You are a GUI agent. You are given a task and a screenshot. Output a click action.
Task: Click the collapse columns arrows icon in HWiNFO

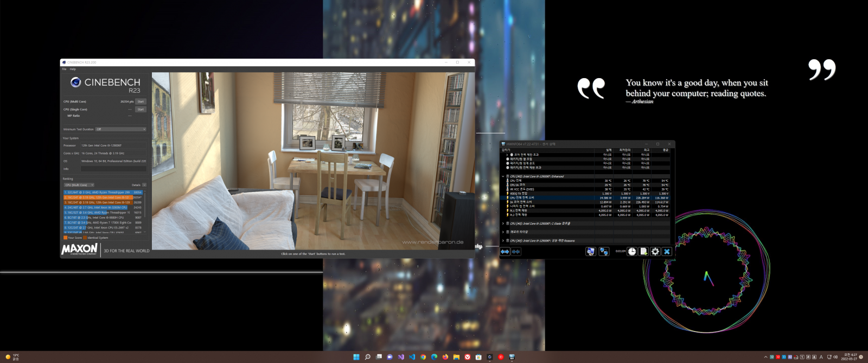[x=516, y=251]
